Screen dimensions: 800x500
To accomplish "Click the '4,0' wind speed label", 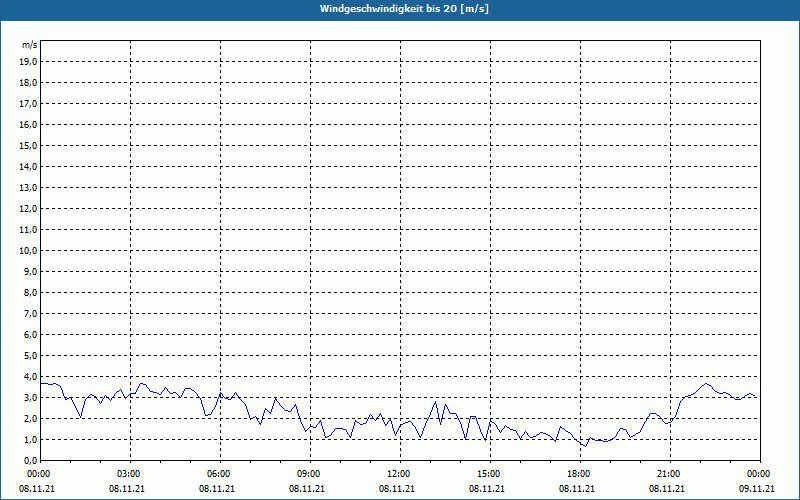I will (31, 377).
